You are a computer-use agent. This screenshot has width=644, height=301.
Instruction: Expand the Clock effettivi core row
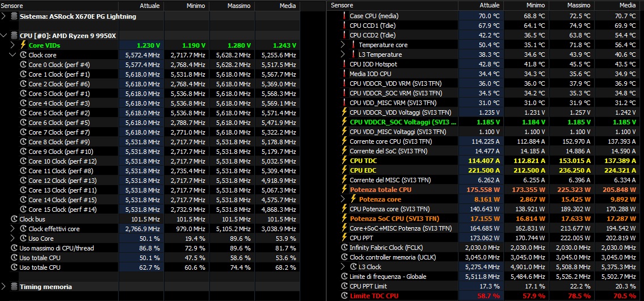[12, 229]
